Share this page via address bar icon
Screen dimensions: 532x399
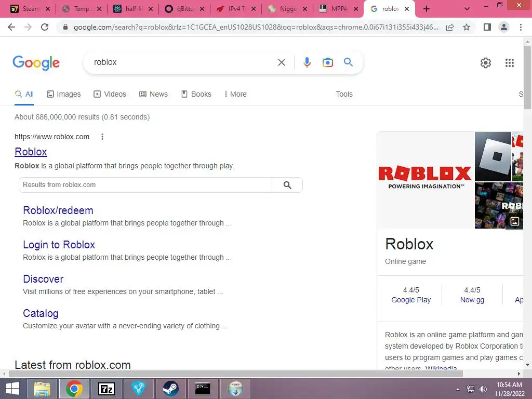[x=450, y=27]
